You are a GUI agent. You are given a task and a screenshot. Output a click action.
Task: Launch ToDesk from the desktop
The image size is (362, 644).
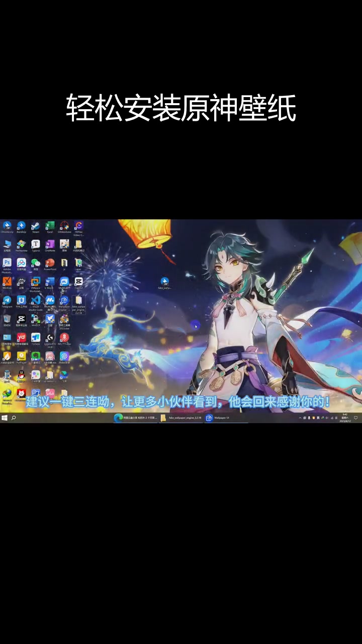pyautogui.click(x=35, y=340)
